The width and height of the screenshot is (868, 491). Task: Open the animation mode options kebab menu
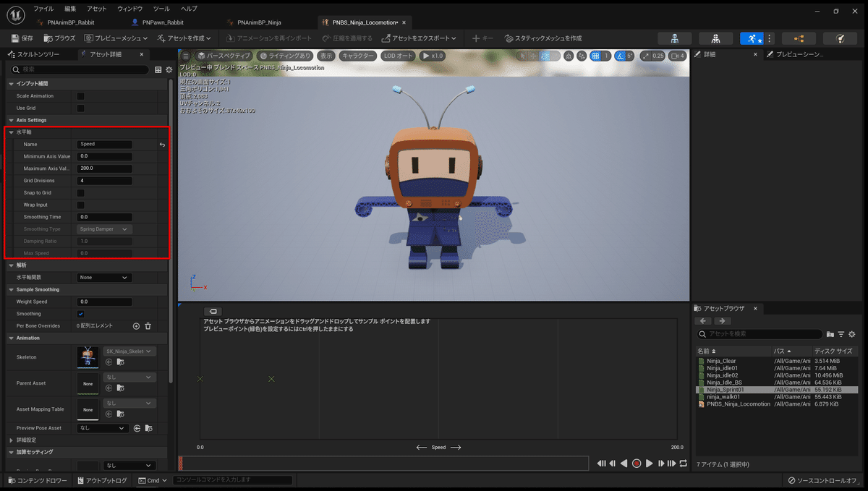[770, 38]
